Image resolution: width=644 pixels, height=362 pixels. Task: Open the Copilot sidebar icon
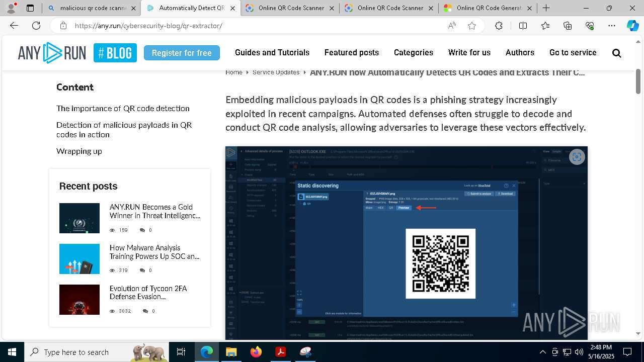(632, 26)
